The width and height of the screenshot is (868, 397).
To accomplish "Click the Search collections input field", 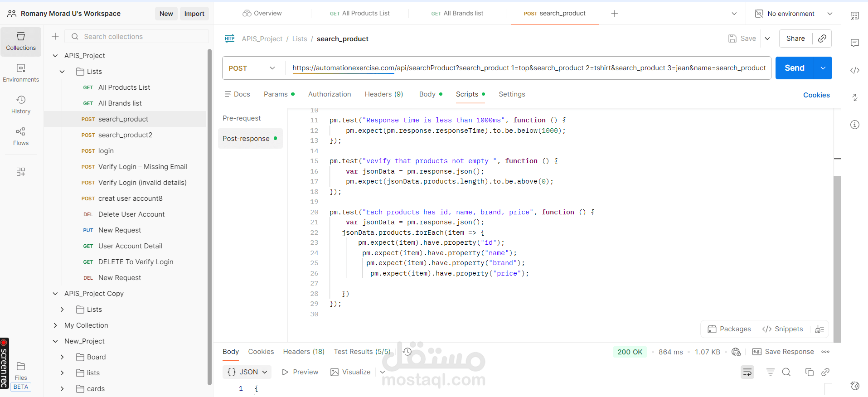I will click(x=137, y=36).
